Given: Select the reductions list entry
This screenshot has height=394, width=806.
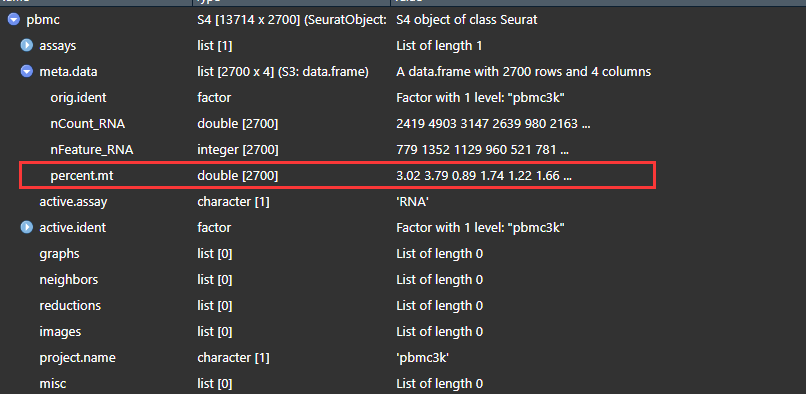Looking at the screenshot, I should pyautogui.click(x=403, y=306).
